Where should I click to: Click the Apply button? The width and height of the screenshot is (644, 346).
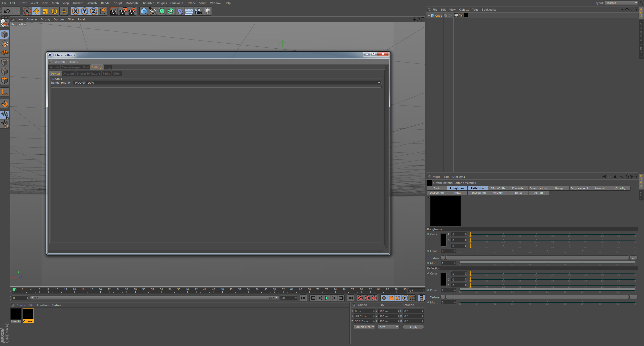click(x=413, y=327)
